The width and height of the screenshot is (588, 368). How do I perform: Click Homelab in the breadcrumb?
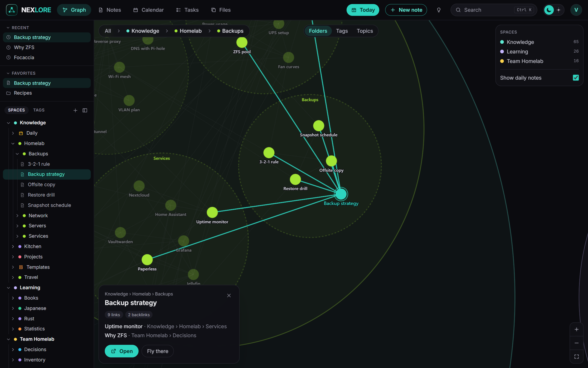188,31
